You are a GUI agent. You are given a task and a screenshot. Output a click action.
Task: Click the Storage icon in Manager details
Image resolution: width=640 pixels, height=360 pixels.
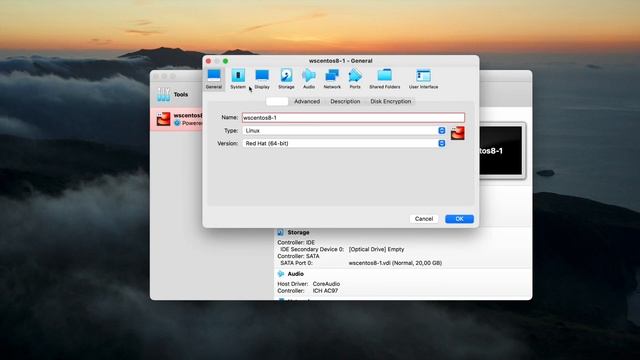[x=280, y=232]
